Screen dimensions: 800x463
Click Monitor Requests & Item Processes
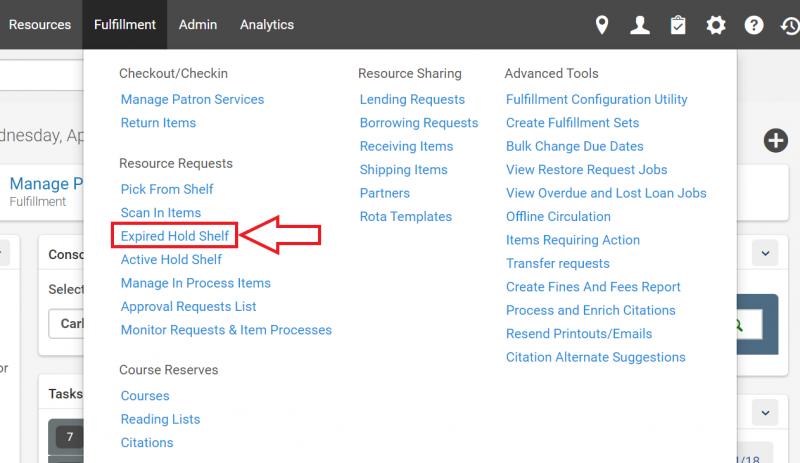point(226,330)
